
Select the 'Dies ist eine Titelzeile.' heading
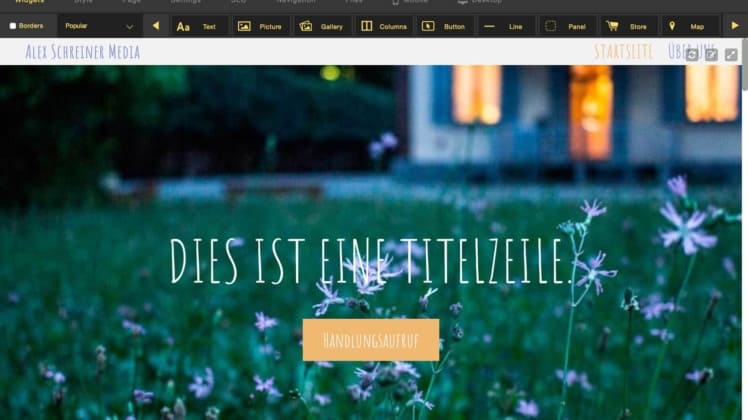[x=371, y=261]
